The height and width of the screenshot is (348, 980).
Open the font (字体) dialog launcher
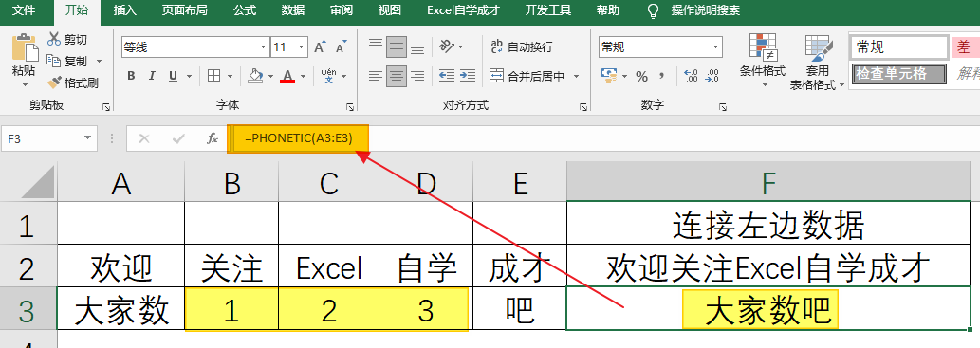click(x=351, y=107)
